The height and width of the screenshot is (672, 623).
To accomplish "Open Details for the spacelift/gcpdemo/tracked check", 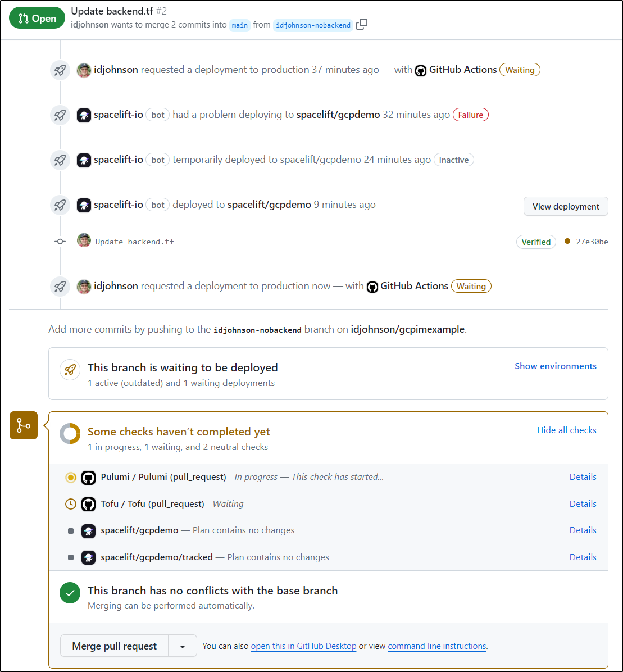I will click(583, 557).
